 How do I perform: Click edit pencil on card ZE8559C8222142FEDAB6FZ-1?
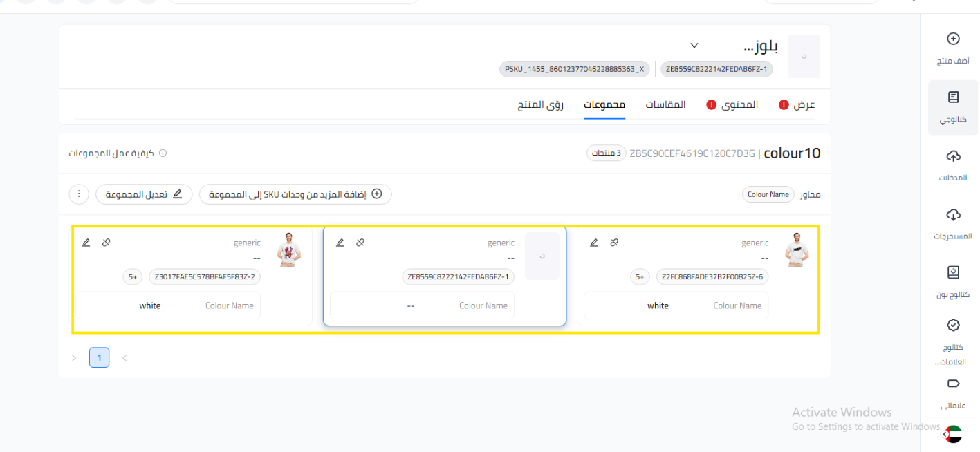pyautogui.click(x=340, y=243)
